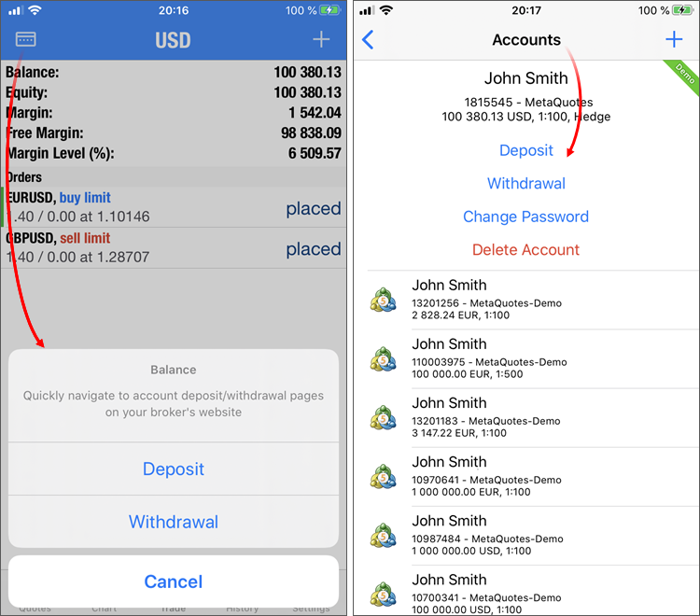Select Deposit in the Balance action sheet

(x=174, y=469)
